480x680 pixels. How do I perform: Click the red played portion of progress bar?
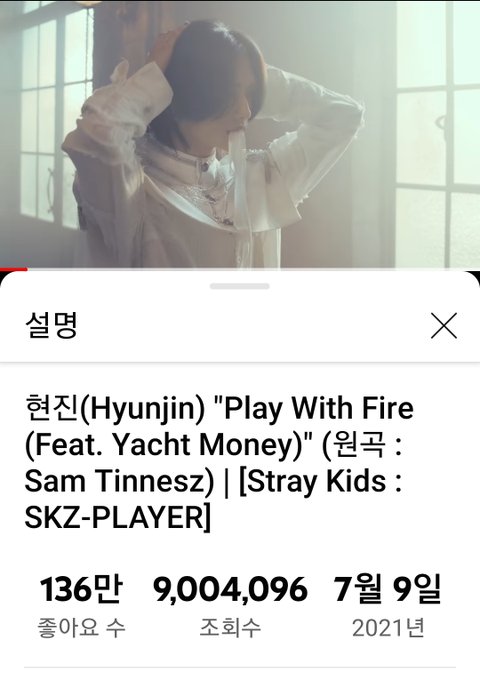pyautogui.click(x=13, y=269)
